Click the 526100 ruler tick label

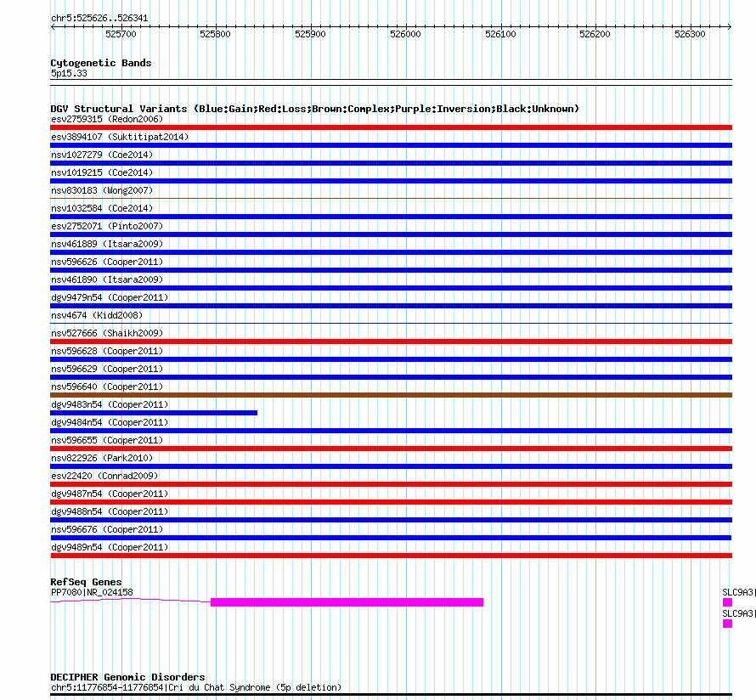click(x=500, y=34)
